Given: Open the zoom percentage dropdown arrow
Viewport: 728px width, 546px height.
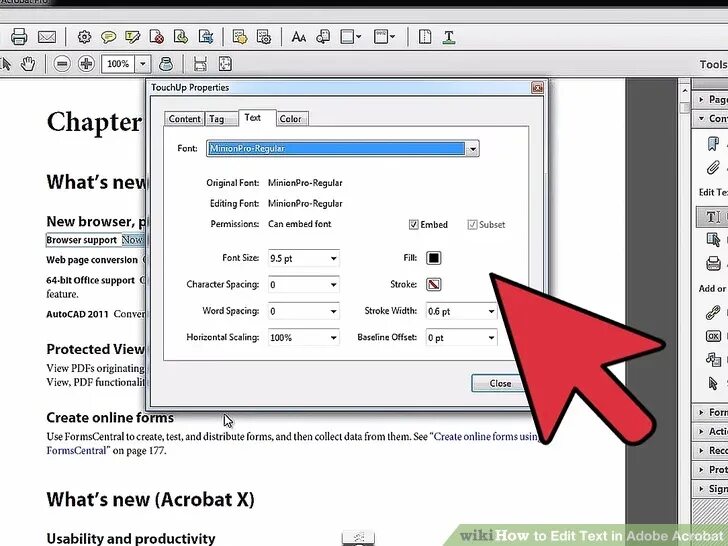Looking at the screenshot, I should pyautogui.click(x=143, y=64).
